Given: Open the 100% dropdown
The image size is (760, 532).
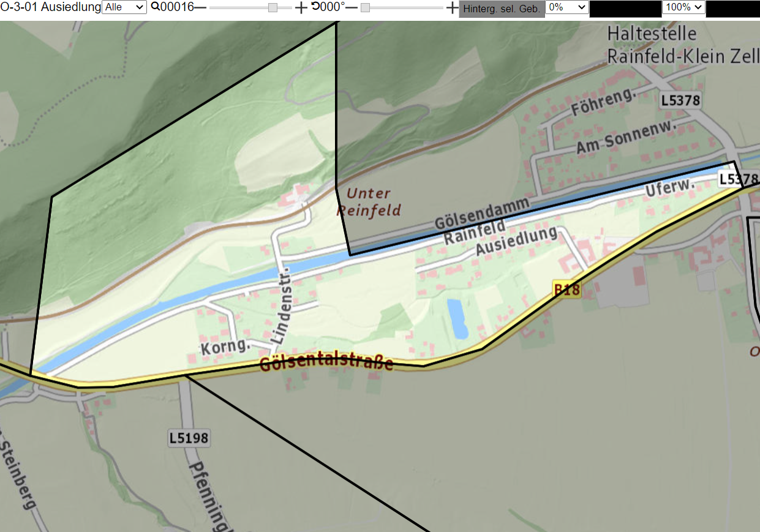Looking at the screenshot, I should (x=683, y=7).
